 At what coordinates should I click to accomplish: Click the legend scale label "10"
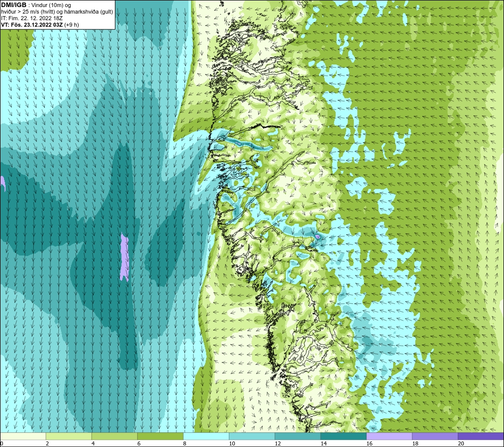(232, 443)
